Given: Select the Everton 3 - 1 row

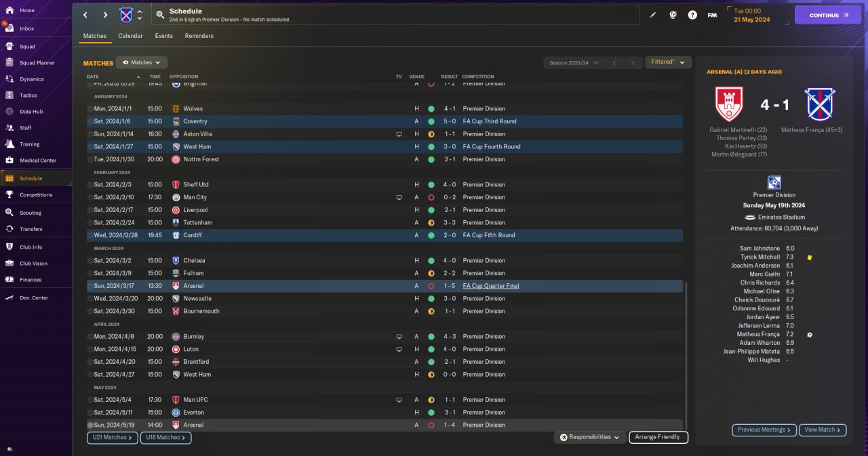Looking at the screenshot, I should (x=384, y=412).
